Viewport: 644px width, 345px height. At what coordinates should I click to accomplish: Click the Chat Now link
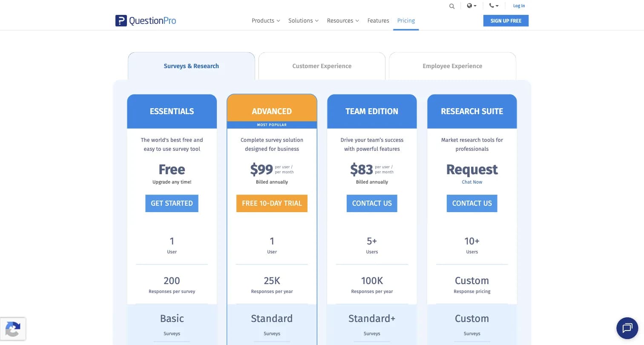coord(472,182)
